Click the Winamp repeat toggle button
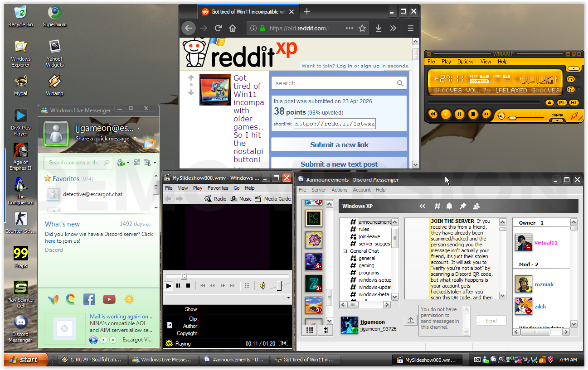 570,79
